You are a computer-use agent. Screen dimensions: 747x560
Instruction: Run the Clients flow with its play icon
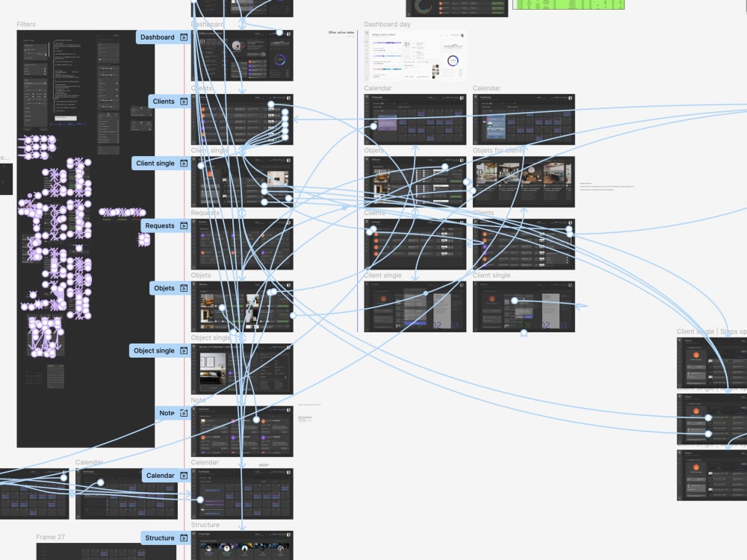(x=184, y=102)
